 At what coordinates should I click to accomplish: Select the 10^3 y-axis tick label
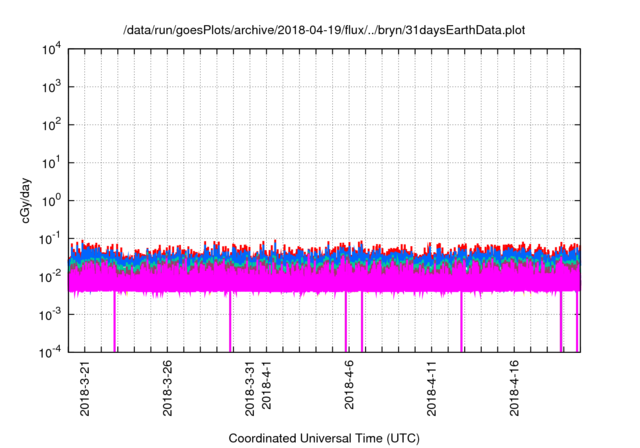pyautogui.click(x=51, y=87)
